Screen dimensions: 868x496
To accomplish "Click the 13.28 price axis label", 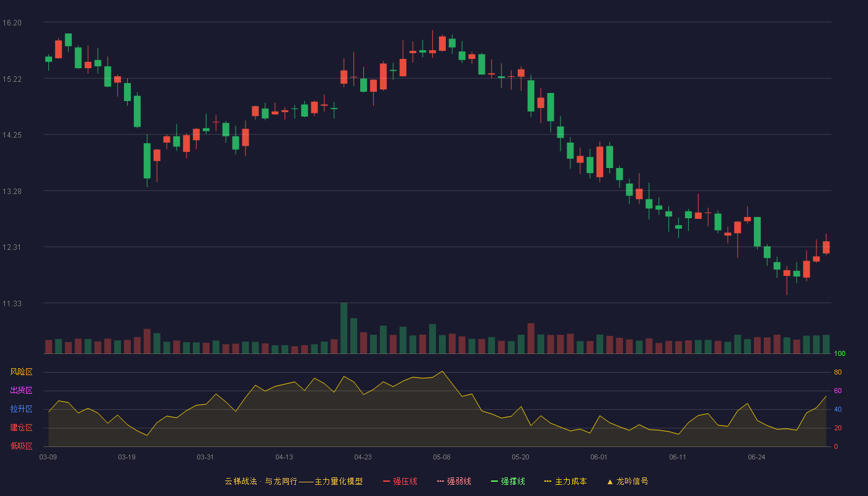I will [12, 192].
